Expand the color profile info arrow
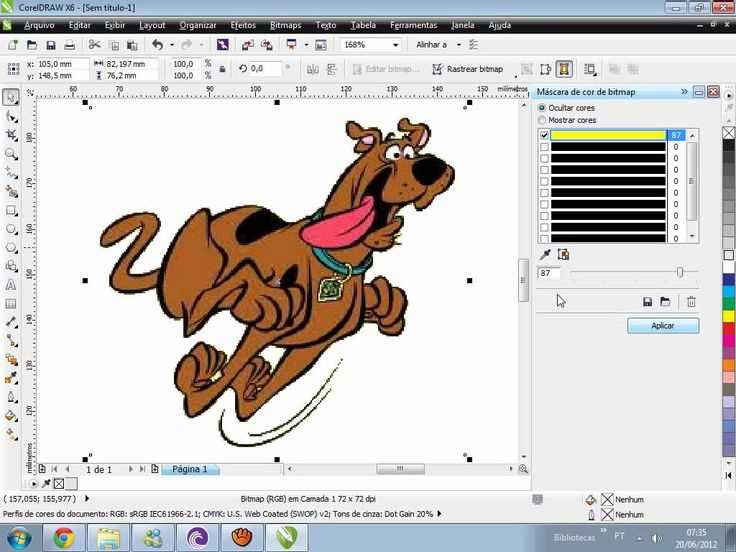 [x=439, y=514]
